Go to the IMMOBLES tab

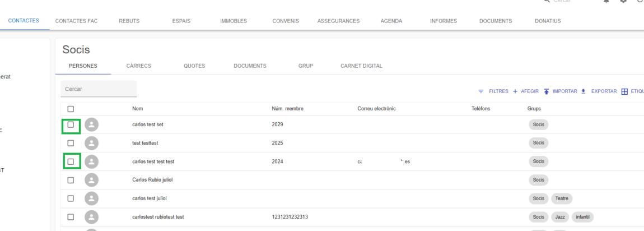(234, 21)
